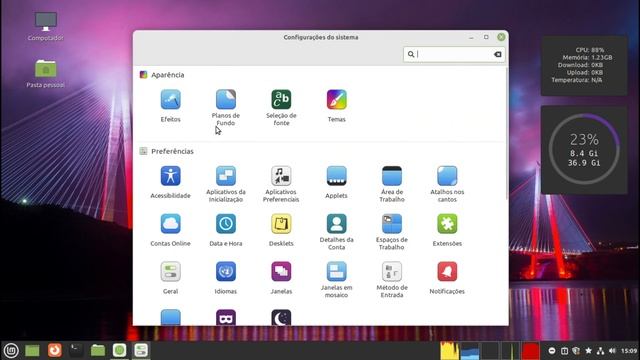Click the blue memory graph applet
This screenshot has width=640, height=360.
470,351
